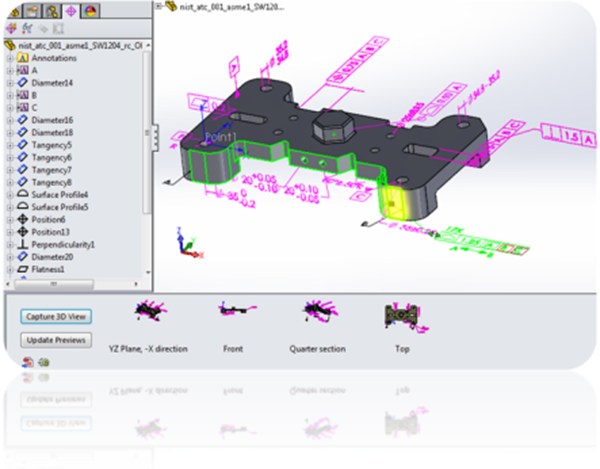Expand datum C tree node
Image resolution: width=600 pixels, height=469 pixels.
click(10, 108)
